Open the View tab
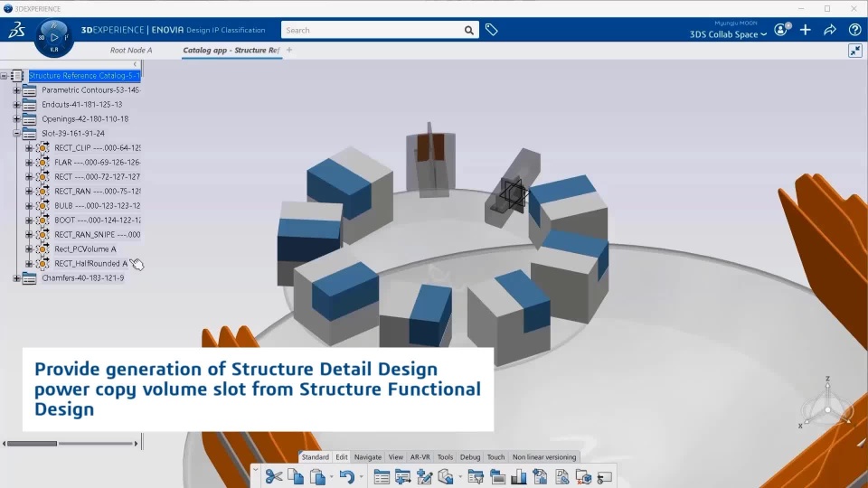 tap(396, 457)
